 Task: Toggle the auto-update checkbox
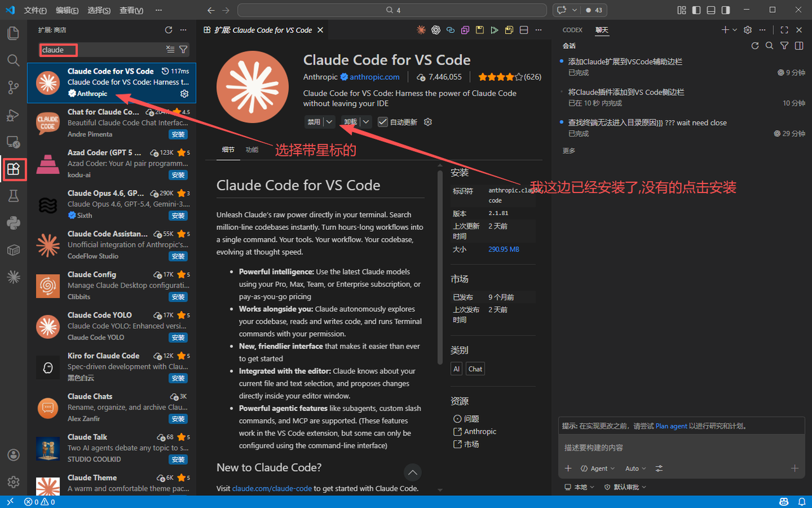pos(383,122)
